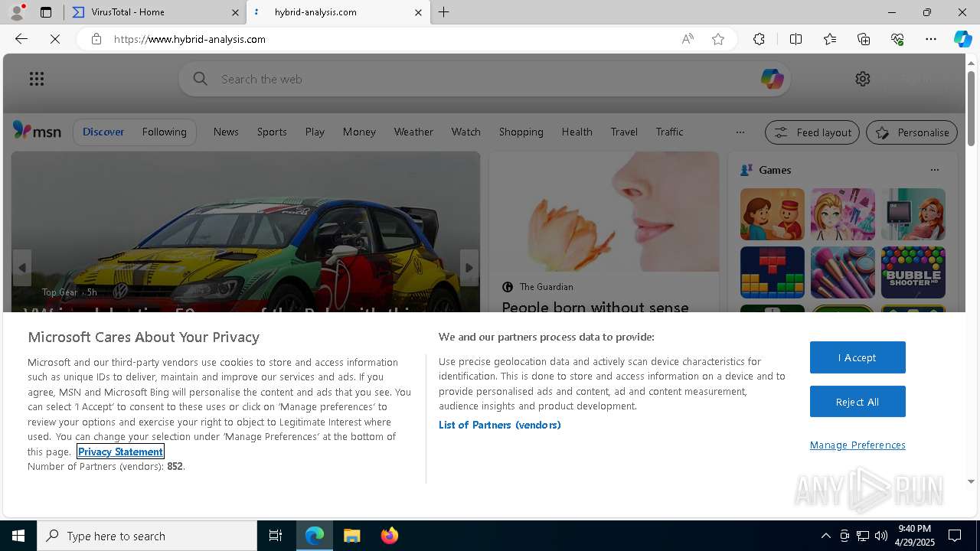Viewport: 980px width, 551px height.
Task: Open the Edge profile icon
Action: (x=17, y=12)
